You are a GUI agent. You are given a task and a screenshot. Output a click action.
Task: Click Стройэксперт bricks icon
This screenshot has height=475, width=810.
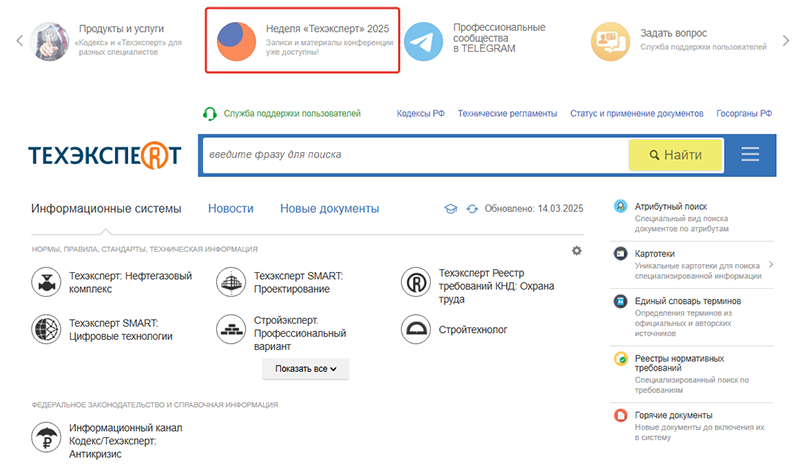(x=231, y=329)
